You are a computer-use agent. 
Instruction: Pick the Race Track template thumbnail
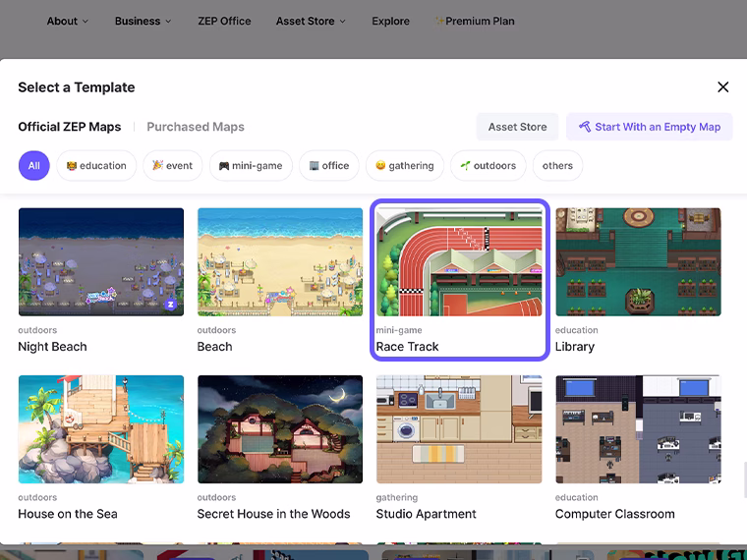click(459, 261)
